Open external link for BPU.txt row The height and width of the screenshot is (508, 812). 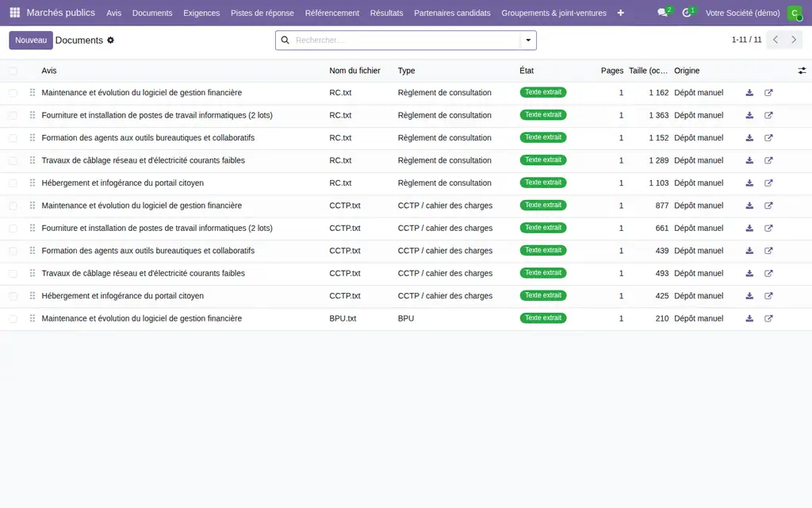point(768,318)
